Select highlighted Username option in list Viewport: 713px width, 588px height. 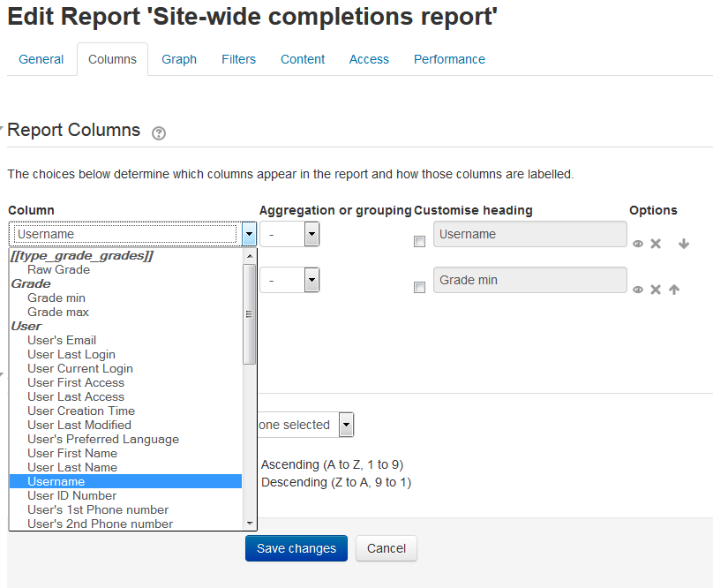click(126, 481)
